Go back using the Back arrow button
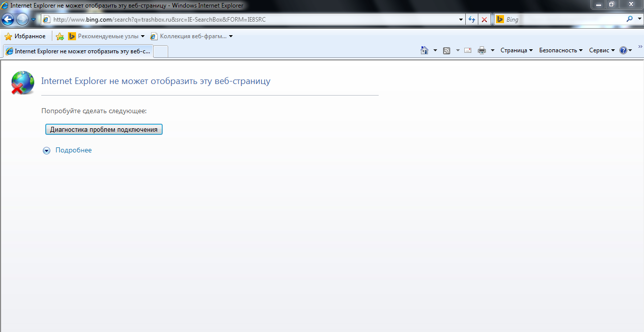 (x=8, y=20)
